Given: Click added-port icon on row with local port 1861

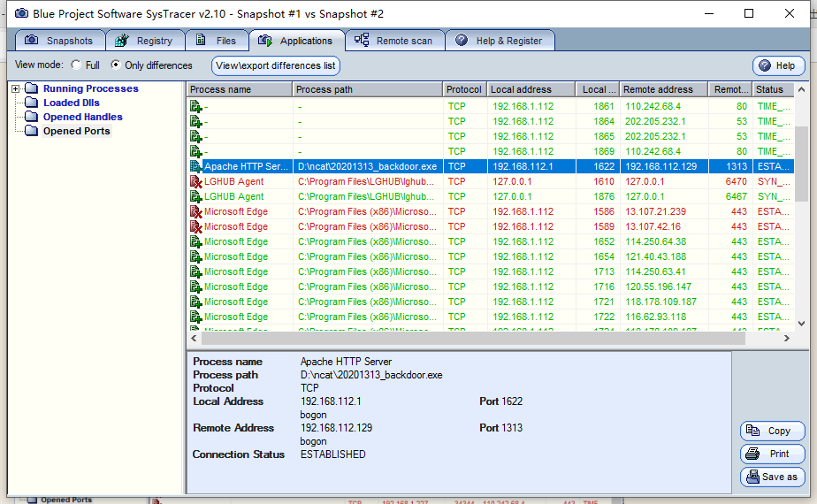Looking at the screenshot, I should coord(196,106).
